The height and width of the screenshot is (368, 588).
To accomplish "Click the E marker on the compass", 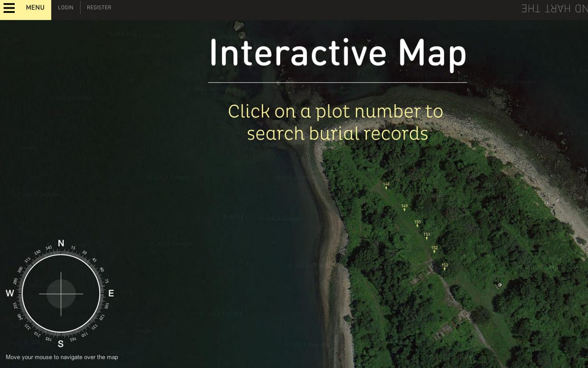I will [x=111, y=293].
